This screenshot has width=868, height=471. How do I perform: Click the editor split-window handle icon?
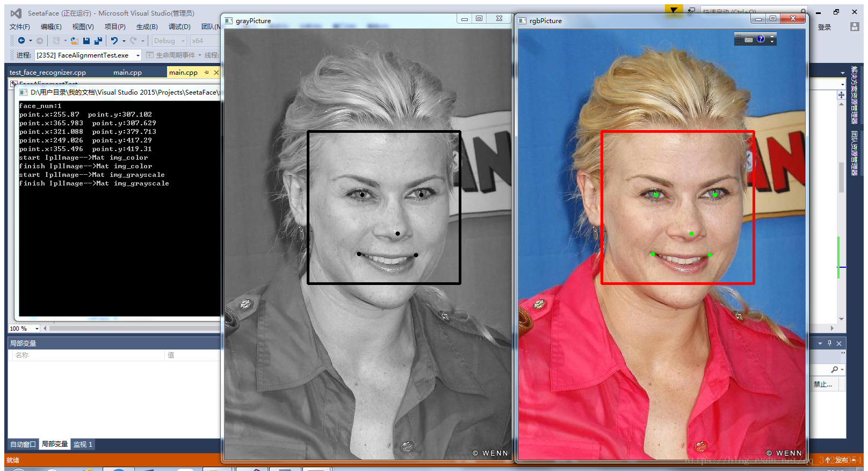point(841,95)
